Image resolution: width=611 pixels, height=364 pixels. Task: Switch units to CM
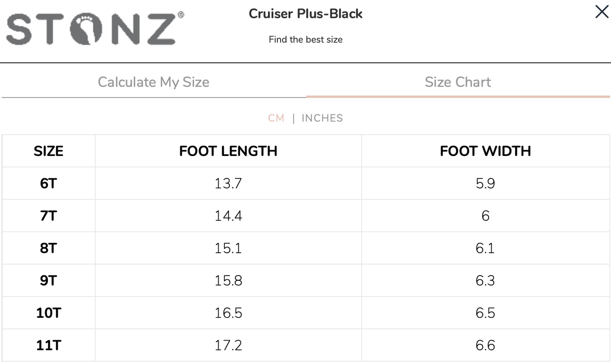tap(276, 118)
